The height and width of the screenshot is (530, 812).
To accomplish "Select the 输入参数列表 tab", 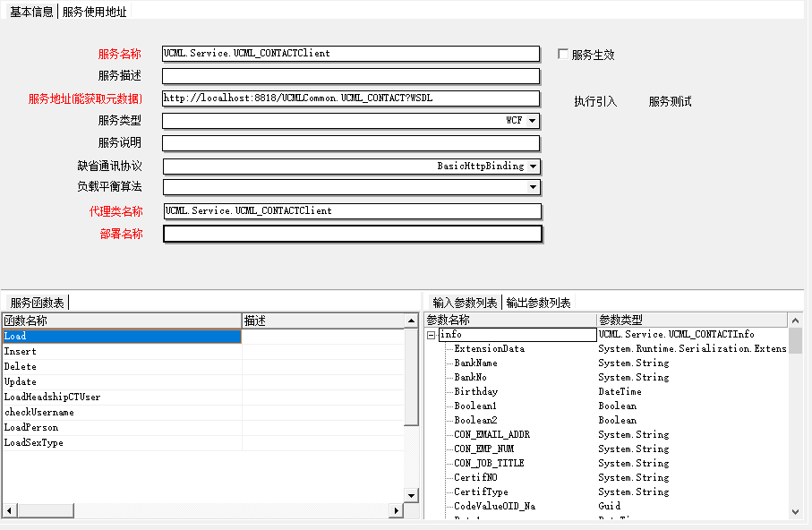I will pos(467,302).
